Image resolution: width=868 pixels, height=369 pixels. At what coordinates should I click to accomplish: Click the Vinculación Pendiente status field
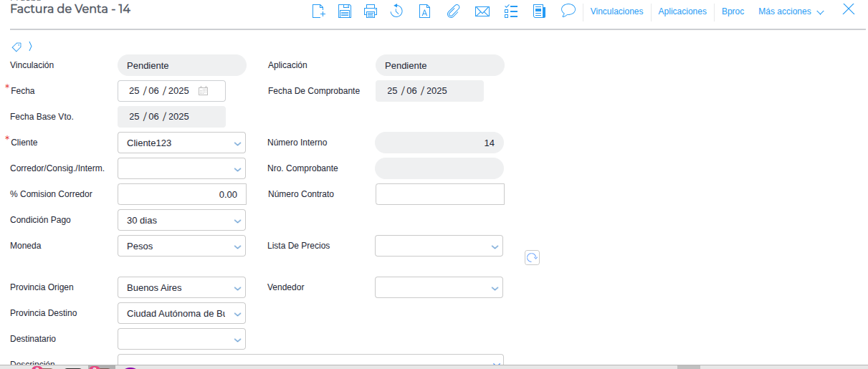pos(182,65)
